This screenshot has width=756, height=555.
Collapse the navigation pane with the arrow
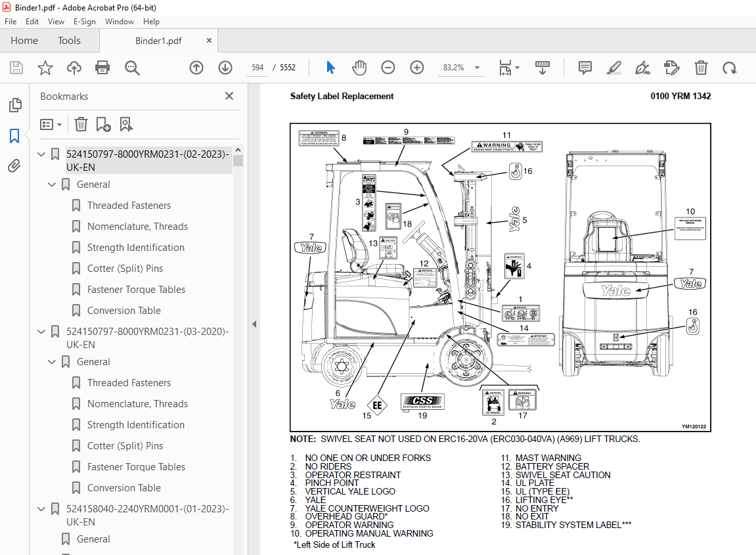(x=254, y=324)
